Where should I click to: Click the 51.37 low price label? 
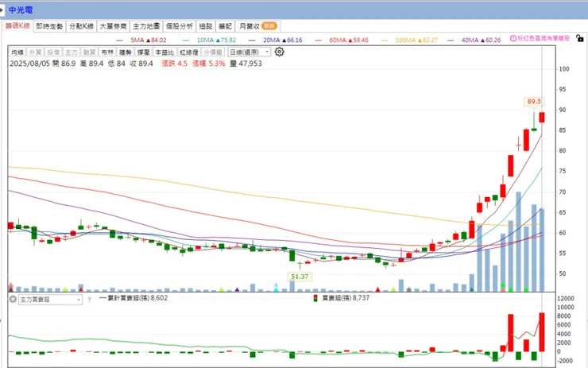point(300,277)
